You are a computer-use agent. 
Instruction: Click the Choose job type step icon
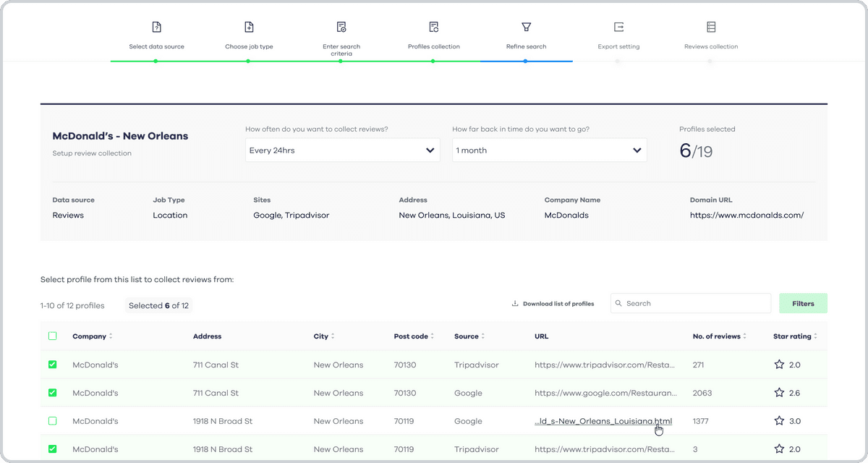pyautogui.click(x=249, y=26)
